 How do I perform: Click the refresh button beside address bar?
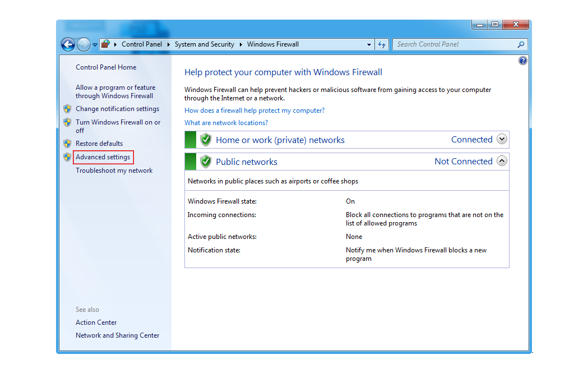tap(382, 44)
